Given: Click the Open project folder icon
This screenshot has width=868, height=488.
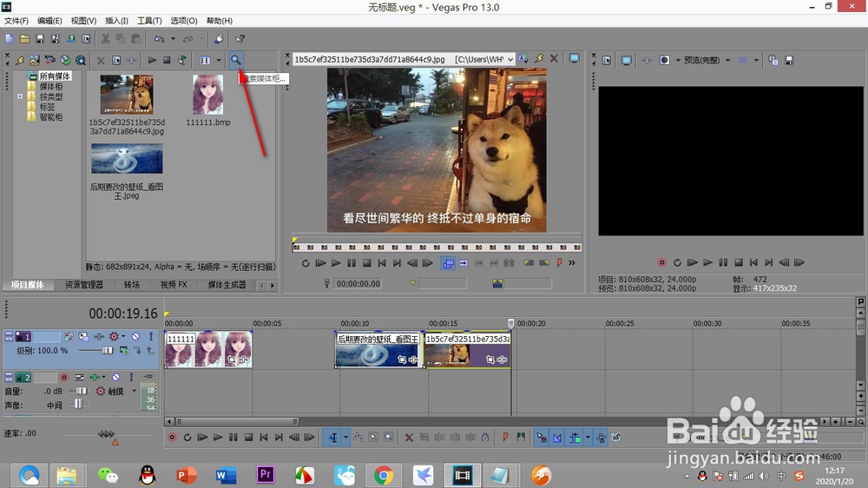Looking at the screenshot, I should point(24,39).
